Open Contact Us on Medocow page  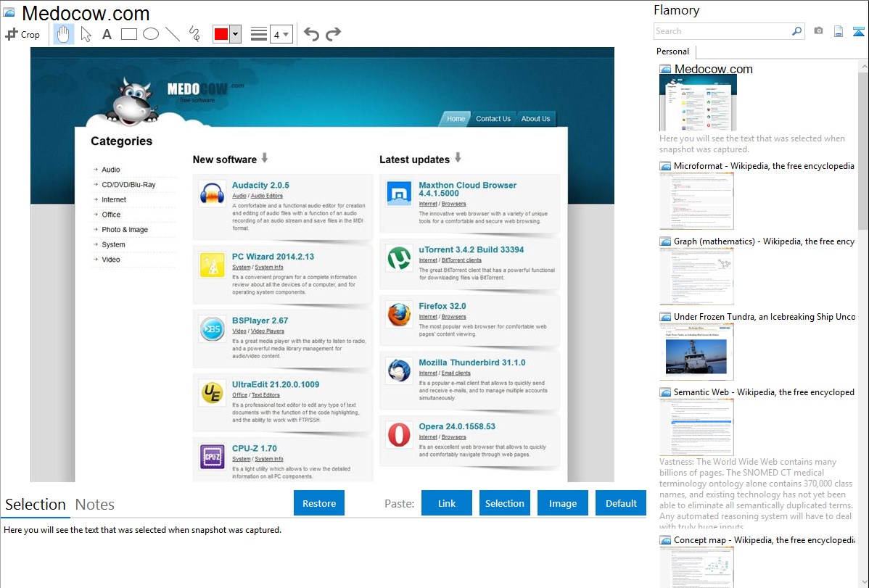[x=493, y=119]
